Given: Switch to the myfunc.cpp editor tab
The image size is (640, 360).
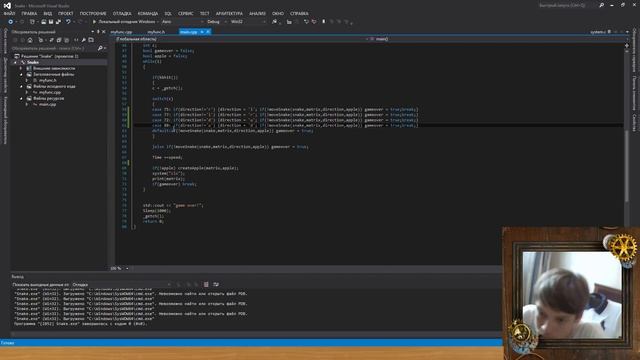Looking at the screenshot, I should pos(121,32).
